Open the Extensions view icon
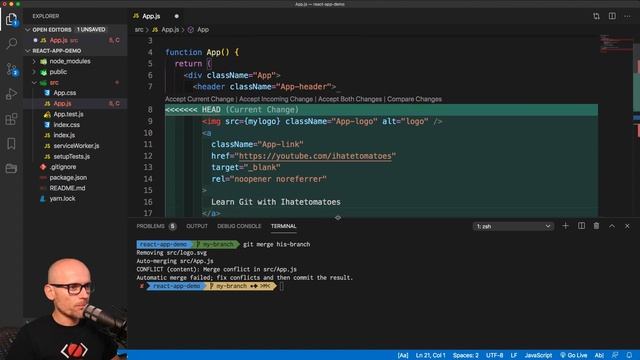Screen dimensions: 640x360 pyautogui.click(x=11, y=119)
